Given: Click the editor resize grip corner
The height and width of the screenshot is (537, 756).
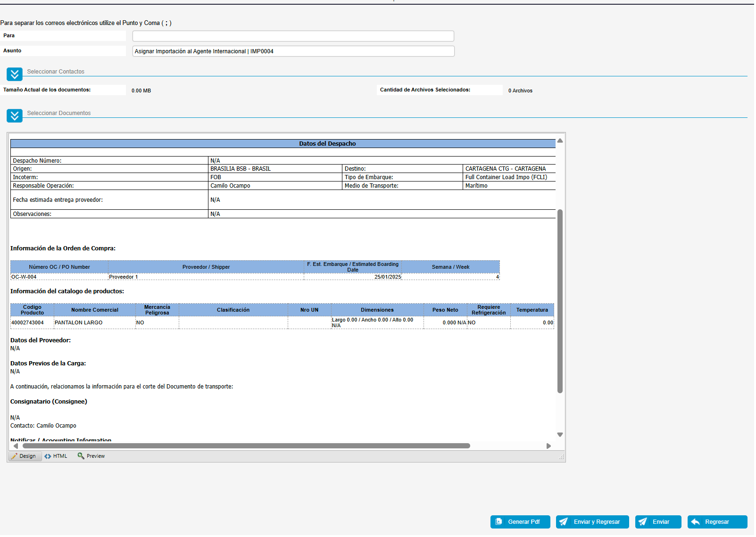Looking at the screenshot, I should (x=561, y=457).
